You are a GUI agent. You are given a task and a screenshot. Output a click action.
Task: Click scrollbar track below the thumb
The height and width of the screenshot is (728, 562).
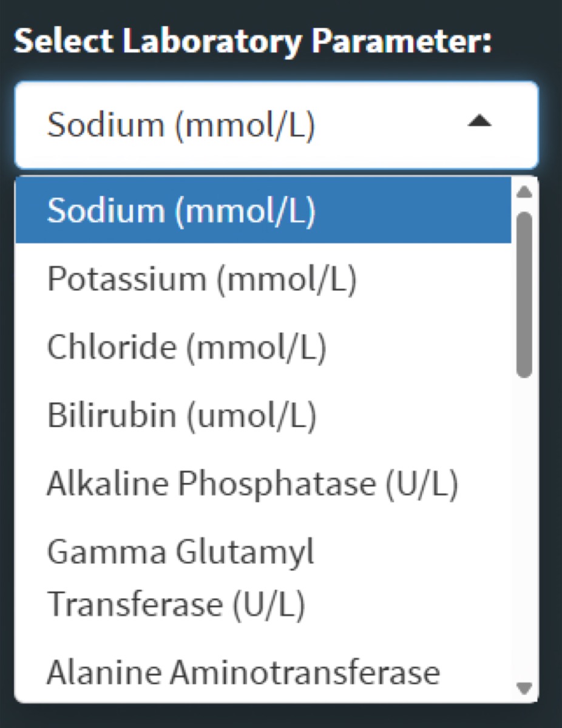[524, 516]
